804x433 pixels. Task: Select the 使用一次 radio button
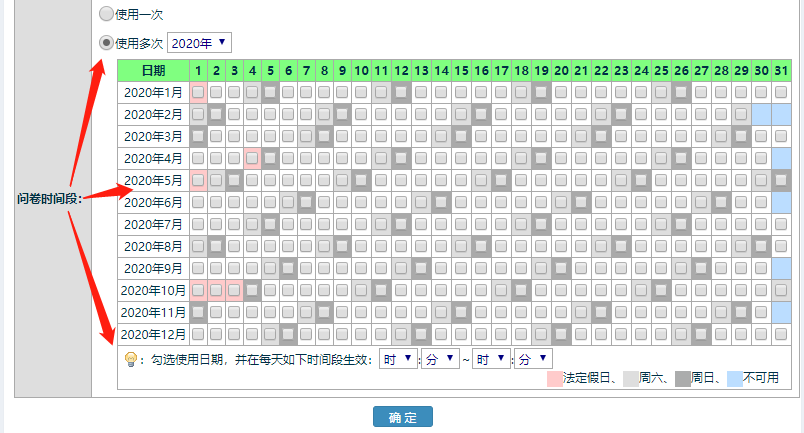tap(106, 15)
